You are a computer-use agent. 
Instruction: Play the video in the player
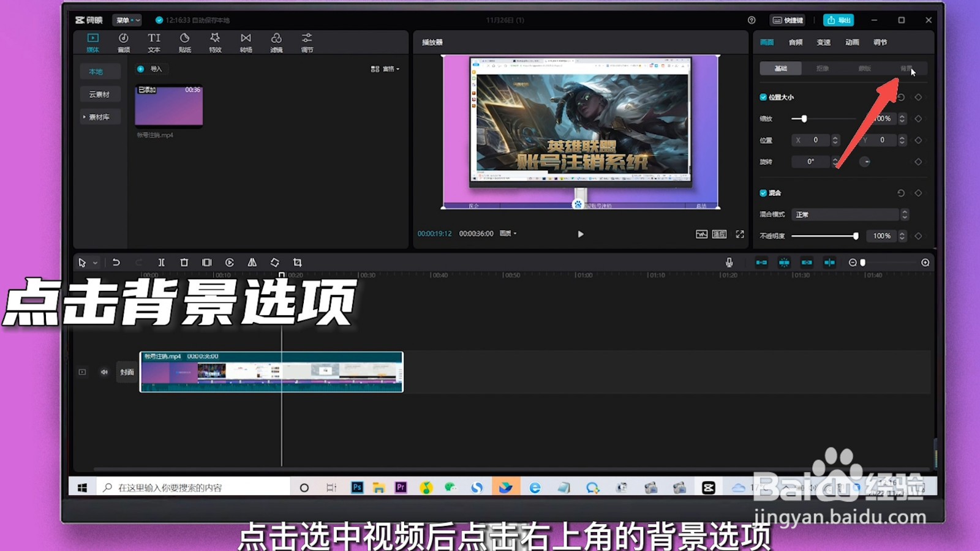pos(580,234)
